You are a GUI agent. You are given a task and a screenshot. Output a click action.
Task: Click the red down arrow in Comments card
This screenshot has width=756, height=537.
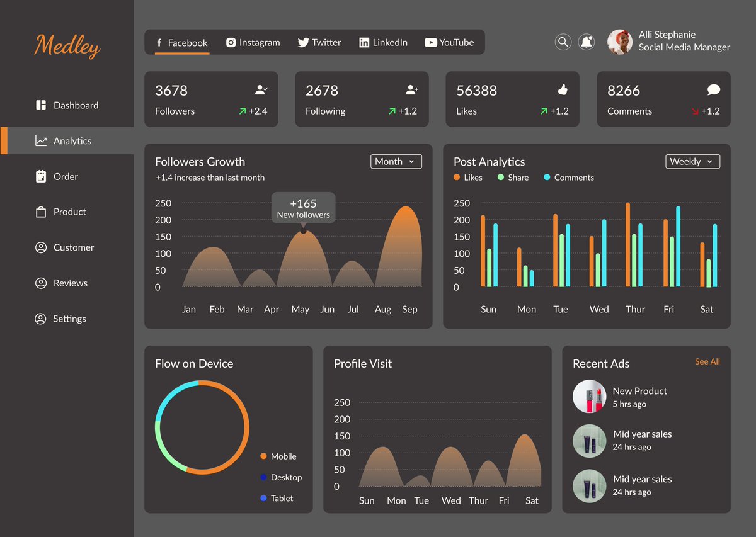[695, 111]
